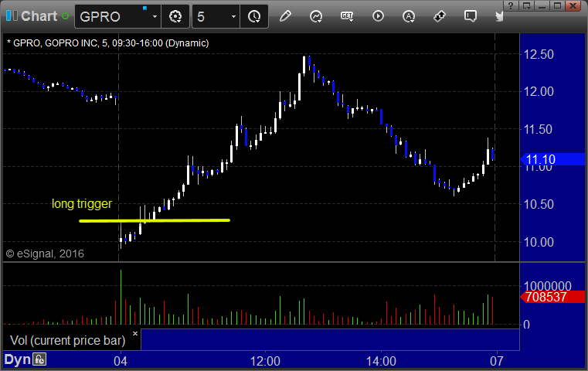This screenshot has height=371, width=588.
Task: Click the Vol (current price bar) label
Action: coord(67,340)
